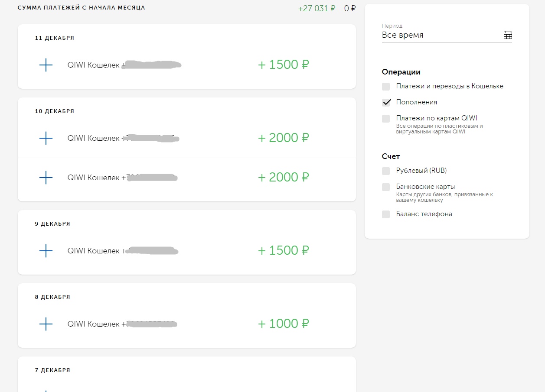Screen dimensions: 545x392
Task: Click the plus icon for the 11 December transaction
Action: (46, 65)
